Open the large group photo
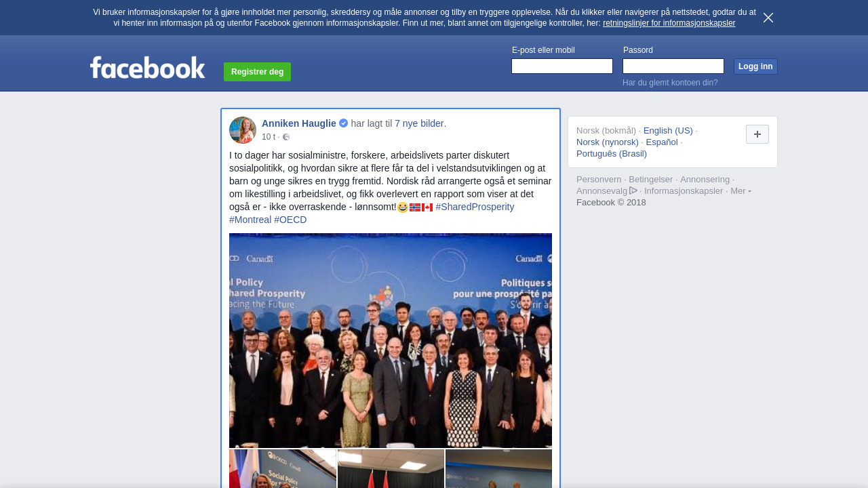This screenshot has height=488, width=868. click(390, 340)
